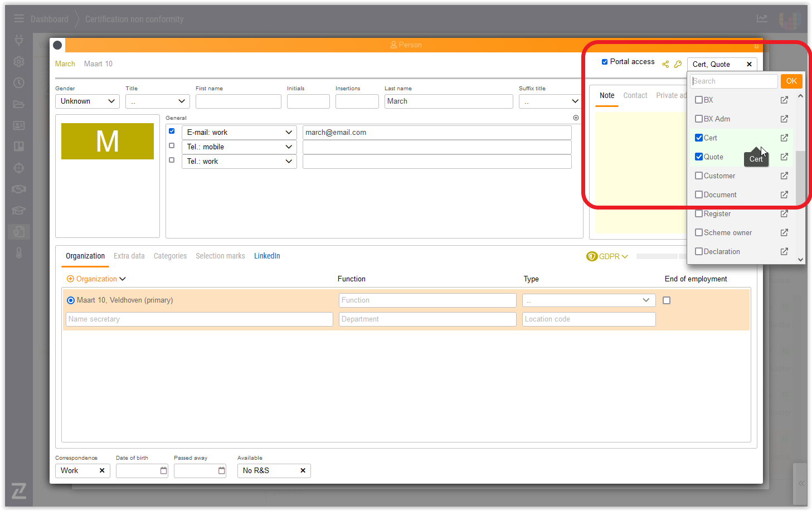The height and width of the screenshot is (511, 812).
Task: Uncheck the Portal access checkbox
Action: point(605,62)
